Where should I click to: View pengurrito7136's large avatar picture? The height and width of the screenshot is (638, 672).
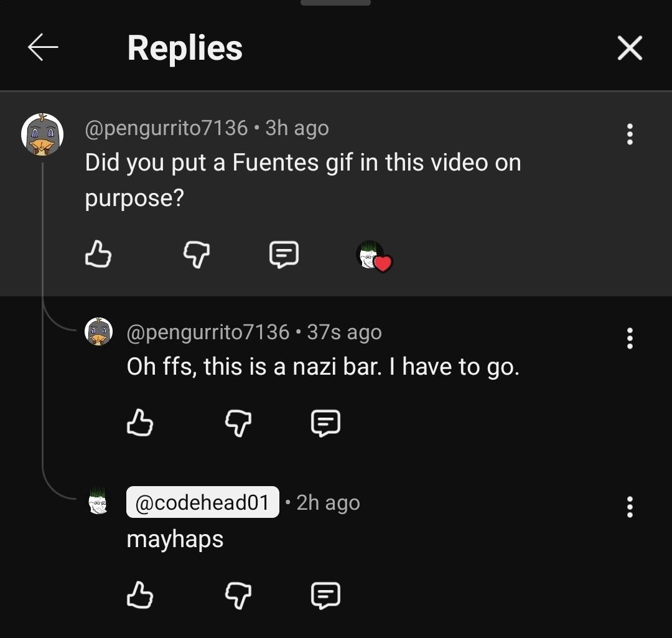point(42,134)
